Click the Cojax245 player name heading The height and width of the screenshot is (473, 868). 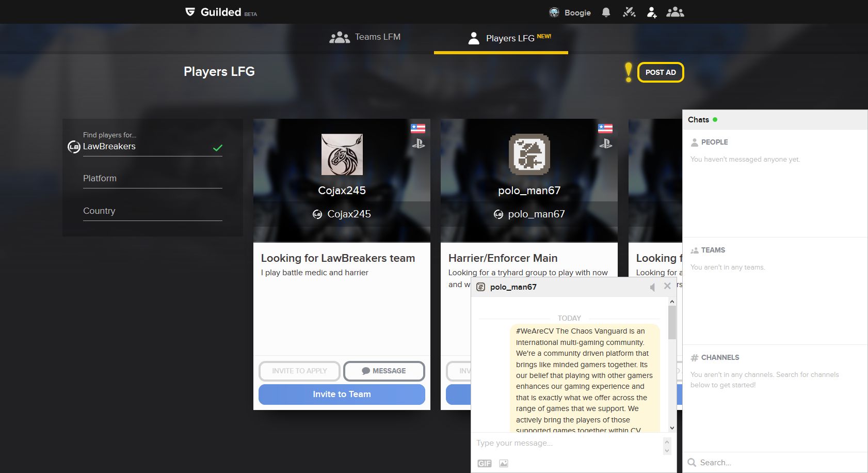click(x=342, y=191)
